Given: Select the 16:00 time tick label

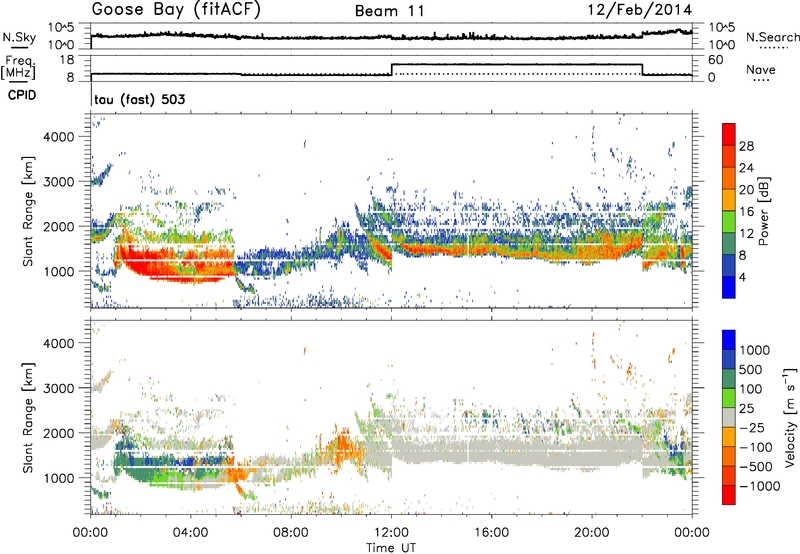Looking at the screenshot, I should [x=491, y=533].
